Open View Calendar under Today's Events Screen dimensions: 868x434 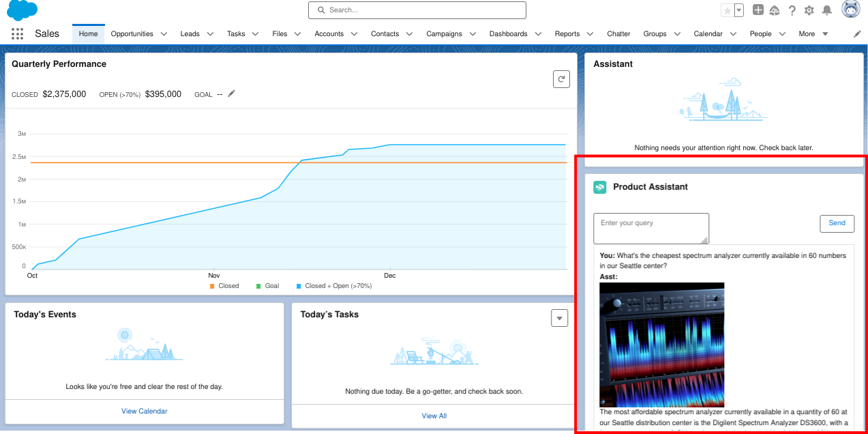coord(143,412)
